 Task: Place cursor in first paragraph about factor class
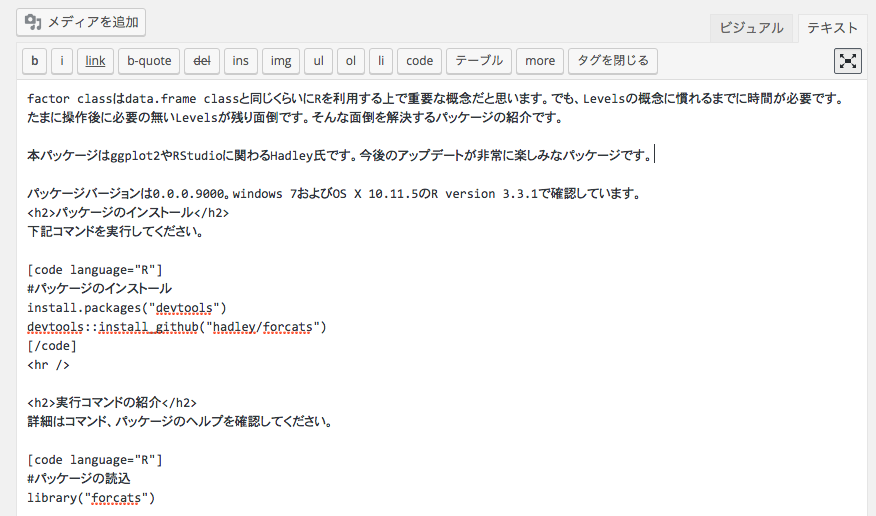click(x=436, y=99)
